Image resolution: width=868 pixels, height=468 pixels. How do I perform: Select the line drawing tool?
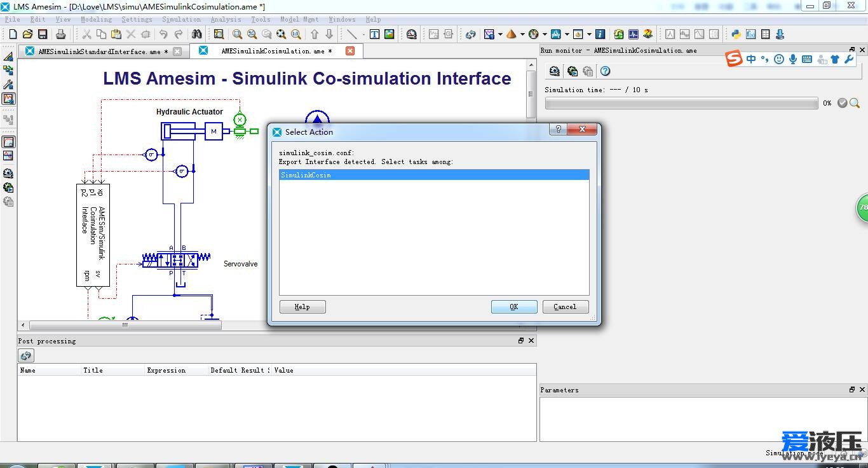(352, 34)
